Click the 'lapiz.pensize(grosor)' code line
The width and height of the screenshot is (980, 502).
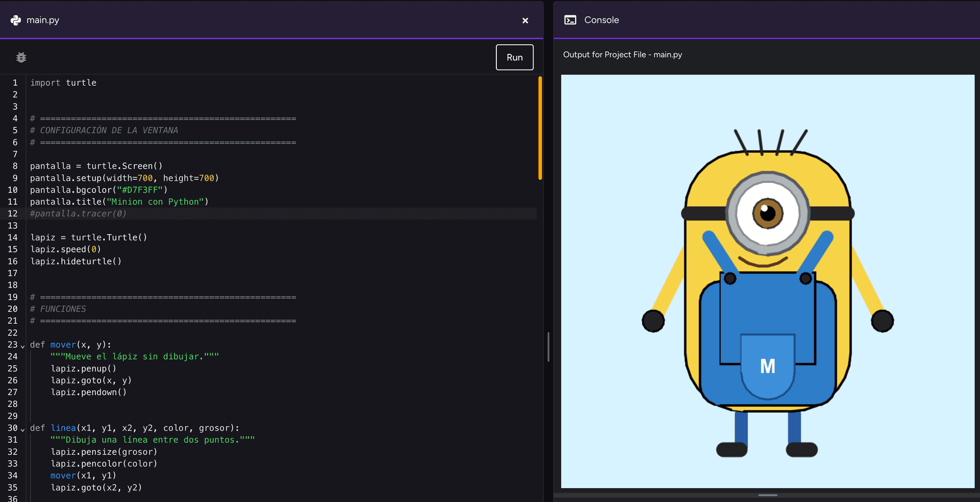[104, 452]
